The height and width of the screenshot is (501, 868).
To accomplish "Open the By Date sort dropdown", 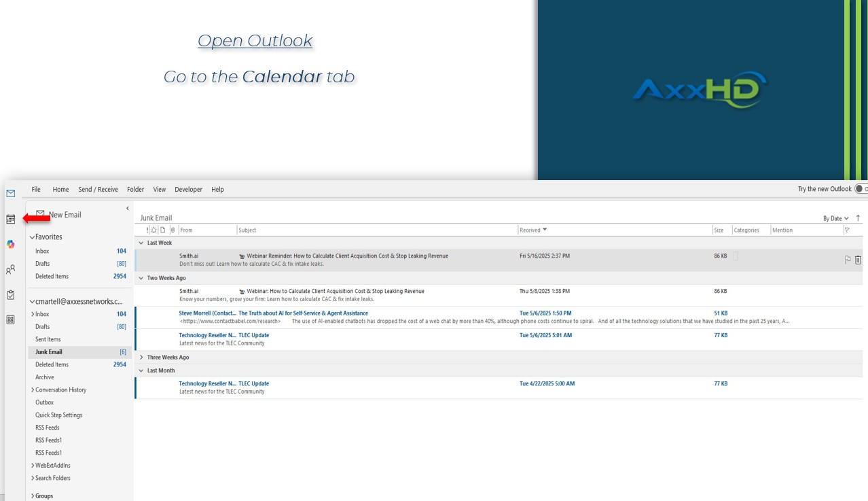I will pyautogui.click(x=835, y=218).
